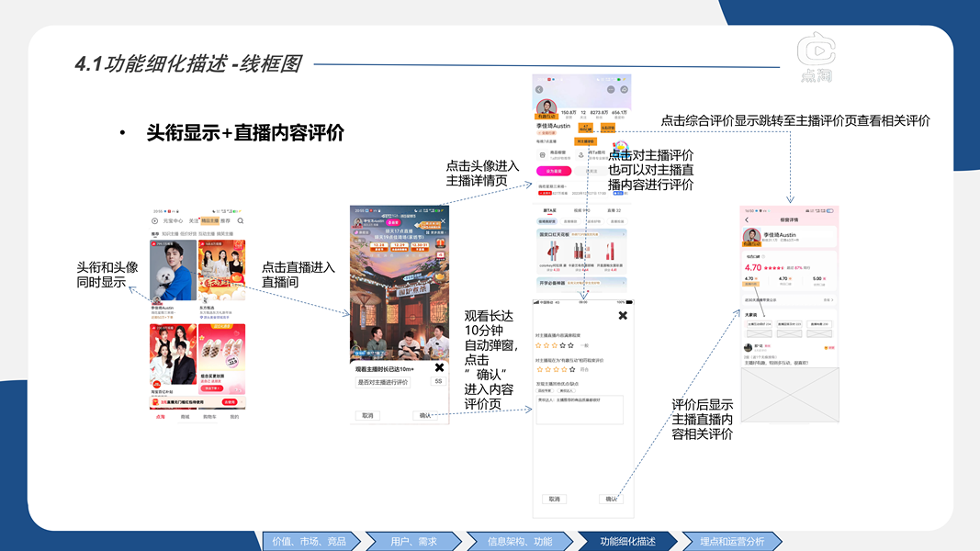980x551 pixels.
Task: Click the fifth star of the 有趣互动 rating
Action: coord(572,370)
